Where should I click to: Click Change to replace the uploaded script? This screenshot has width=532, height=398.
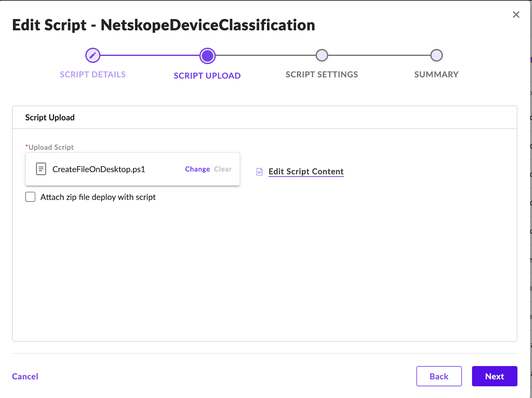pos(198,169)
